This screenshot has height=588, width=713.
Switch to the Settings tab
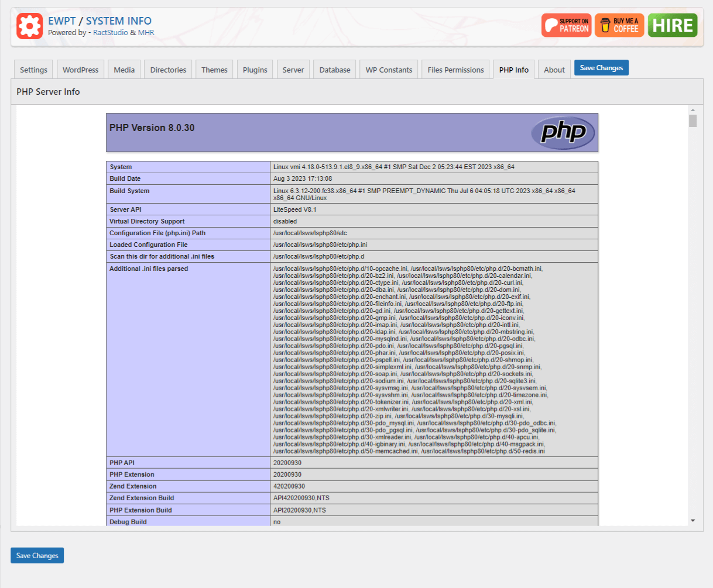(x=33, y=70)
